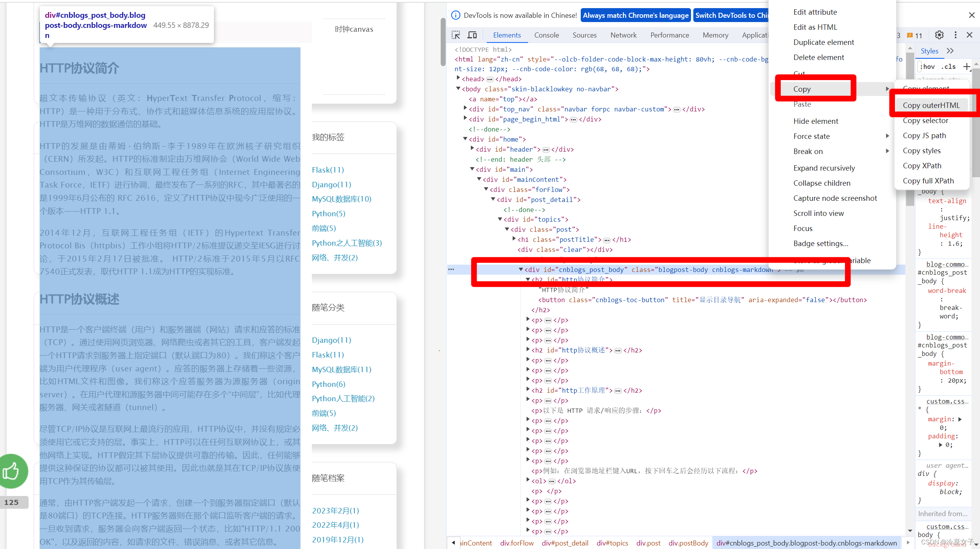
Task: Collapse the div id="home" node
Action: pos(465,139)
